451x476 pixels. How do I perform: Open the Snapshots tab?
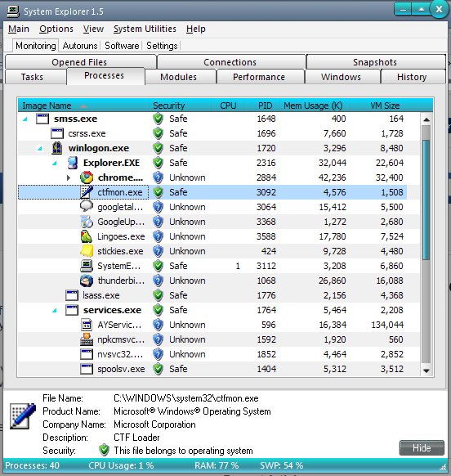(375, 62)
